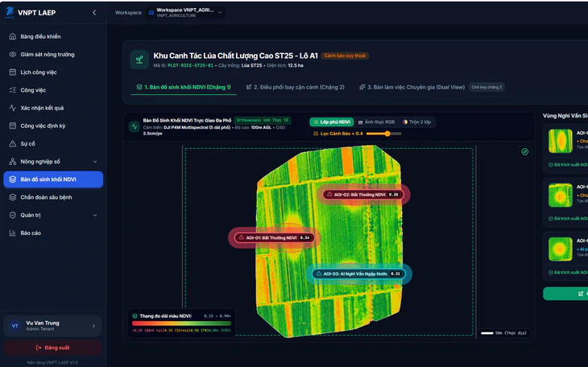This screenshot has height=367, width=588.
Task: Click the Orthomosaic UAV Thực Tế tag
Action: coord(263,121)
